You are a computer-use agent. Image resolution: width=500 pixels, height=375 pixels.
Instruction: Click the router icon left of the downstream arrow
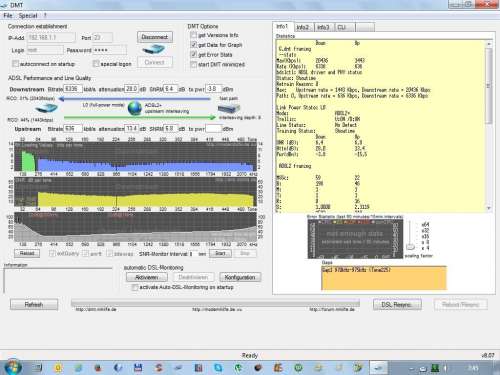coord(46,108)
